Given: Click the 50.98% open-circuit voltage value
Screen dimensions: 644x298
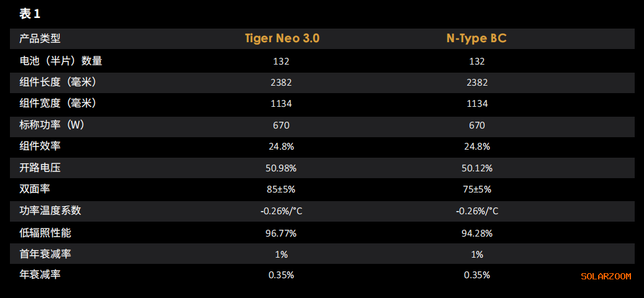Looking at the screenshot, I should [281, 168].
